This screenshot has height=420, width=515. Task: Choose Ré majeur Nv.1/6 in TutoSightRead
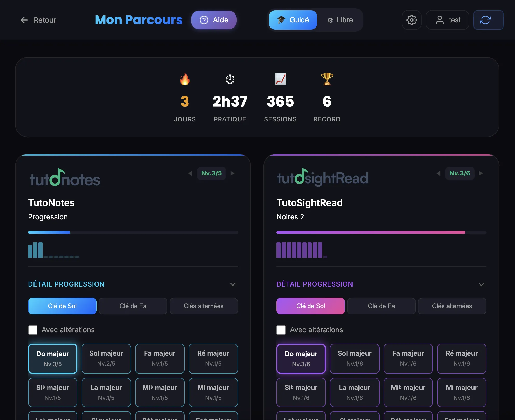pyautogui.click(x=462, y=359)
